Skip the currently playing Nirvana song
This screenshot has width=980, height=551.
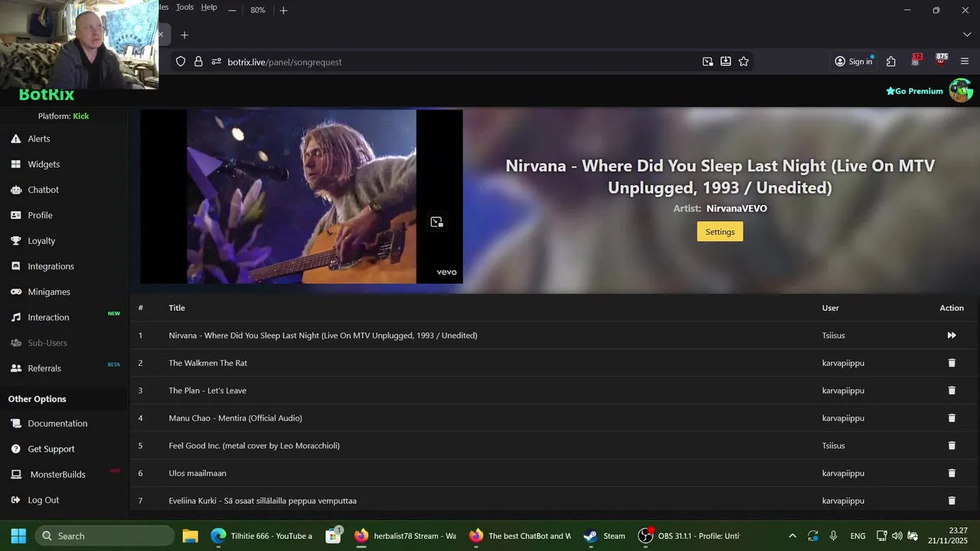pyautogui.click(x=952, y=335)
